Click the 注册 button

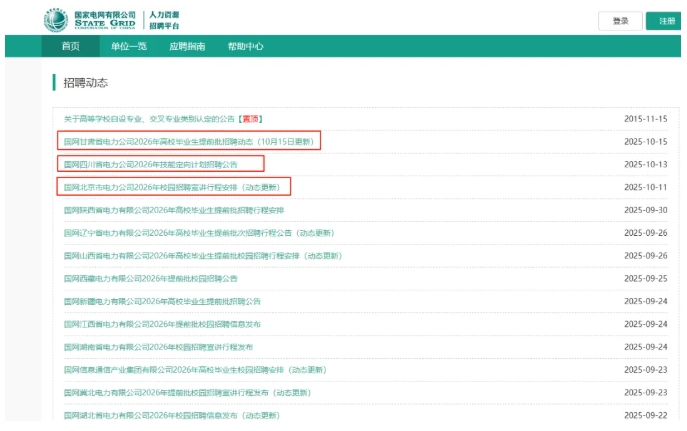(x=666, y=21)
